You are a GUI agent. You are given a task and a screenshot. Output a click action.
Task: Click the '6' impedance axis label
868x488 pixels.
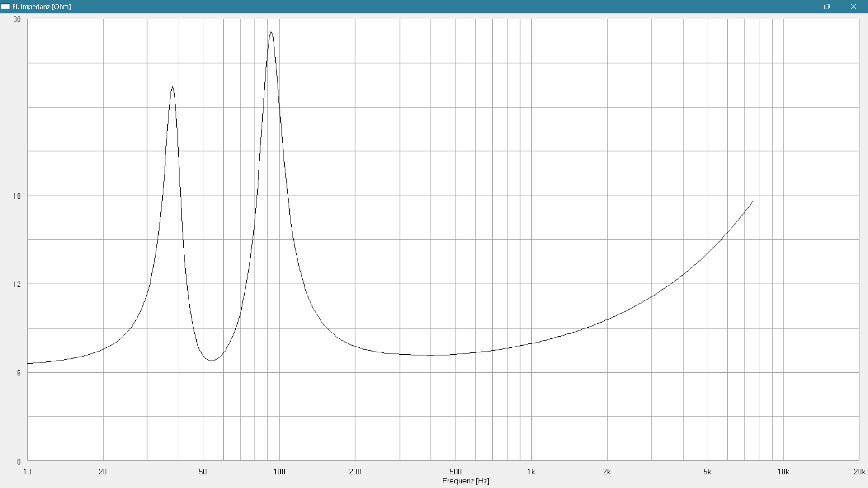[x=19, y=373]
